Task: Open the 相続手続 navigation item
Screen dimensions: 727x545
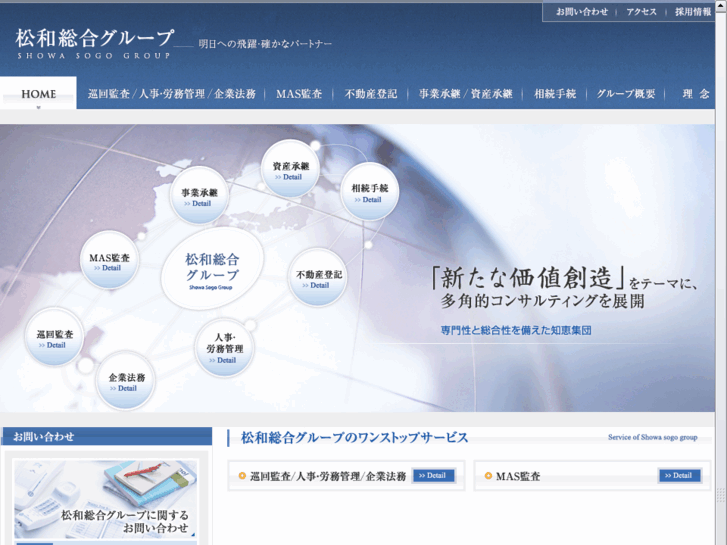Action: point(555,94)
